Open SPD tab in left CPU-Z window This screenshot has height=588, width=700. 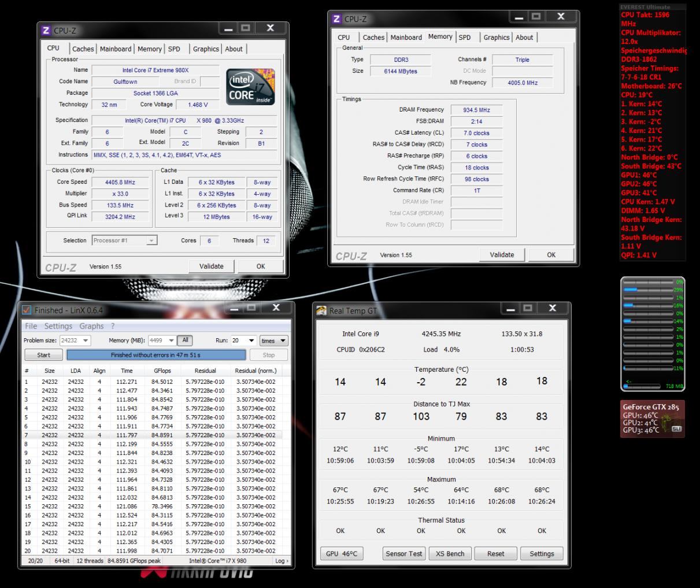(x=174, y=49)
